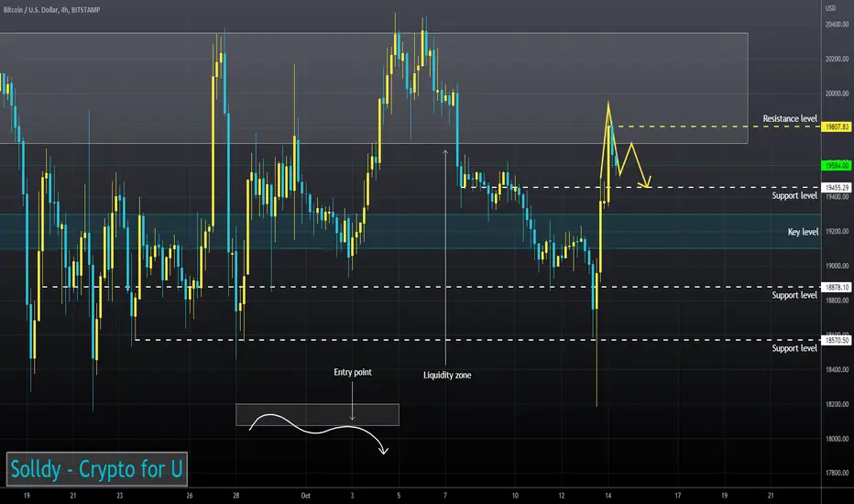Click the 18570.50 price tag on axis
The height and width of the screenshot is (504, 854).
coord(837,340)
